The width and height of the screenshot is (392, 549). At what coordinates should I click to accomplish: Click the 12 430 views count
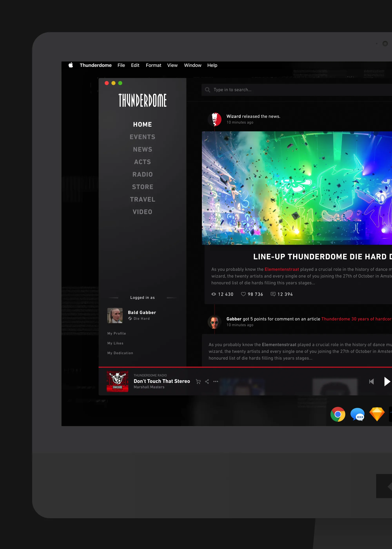click(226, 294)
